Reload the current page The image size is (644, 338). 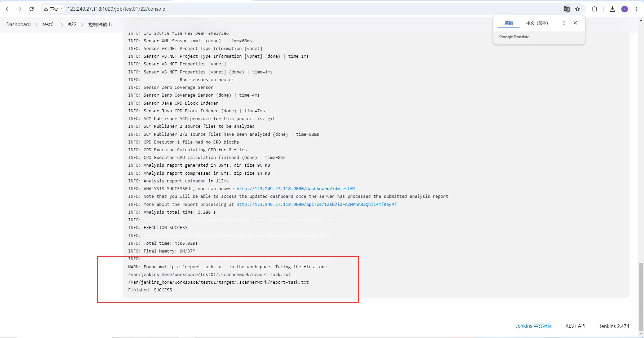click(32, 9)
